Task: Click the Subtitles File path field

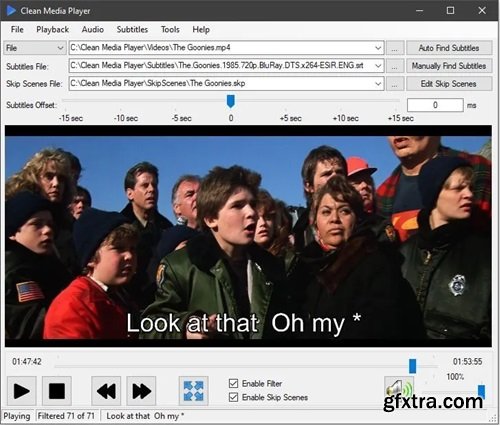Action: click(x=227, y=66)
